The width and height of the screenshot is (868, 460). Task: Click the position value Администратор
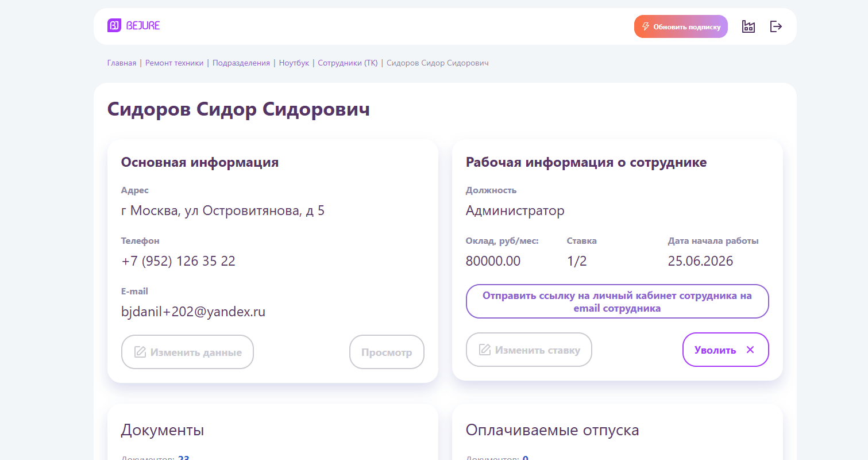coord(515,210)
